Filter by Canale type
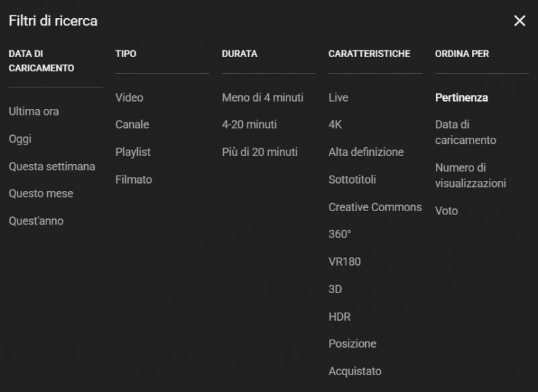 (132, 124)
